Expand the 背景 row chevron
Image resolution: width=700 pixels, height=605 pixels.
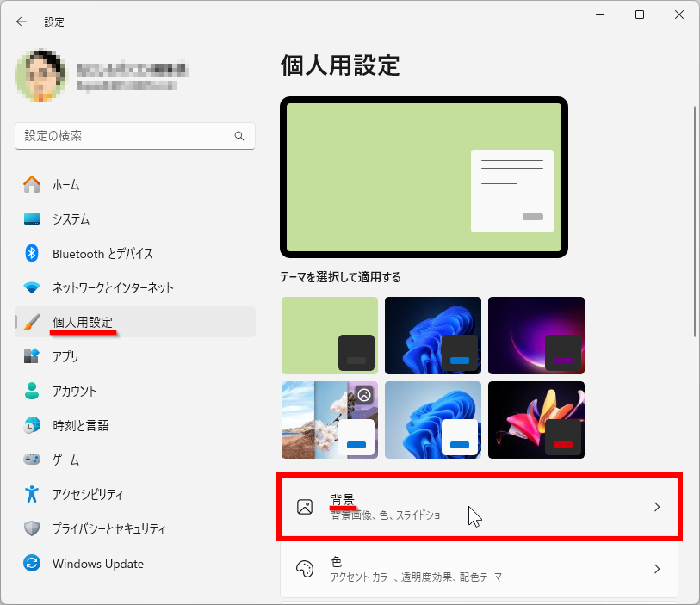point(657,507)
